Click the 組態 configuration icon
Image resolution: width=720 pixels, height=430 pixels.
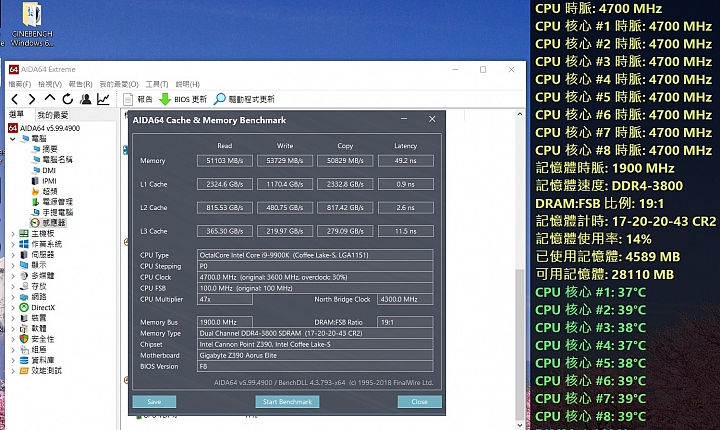[24, 350]
